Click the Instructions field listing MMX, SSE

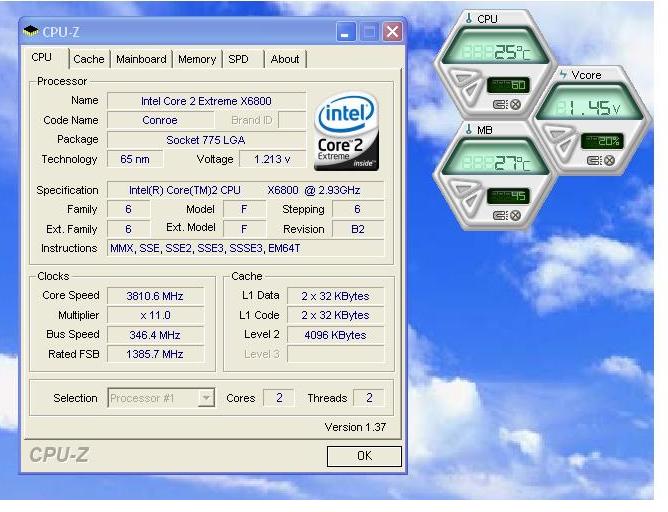[x=245, y=248]
